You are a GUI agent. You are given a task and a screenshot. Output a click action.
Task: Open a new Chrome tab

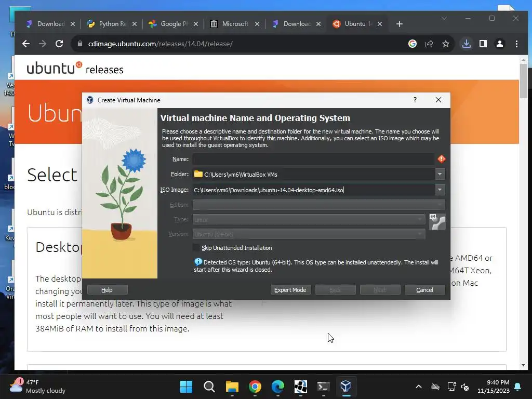tap(400, 24)
